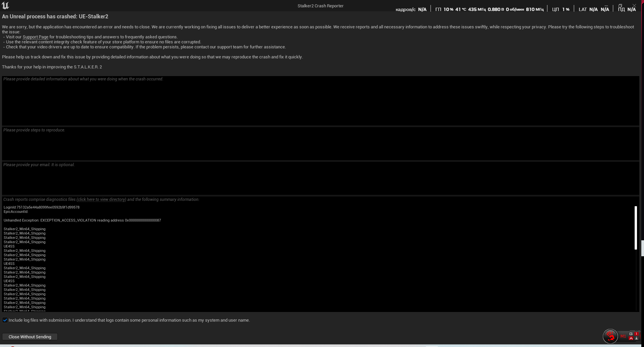Click the Bloody red hand widget icon
This screenshot has height=347, width=644.
(610, 336)
